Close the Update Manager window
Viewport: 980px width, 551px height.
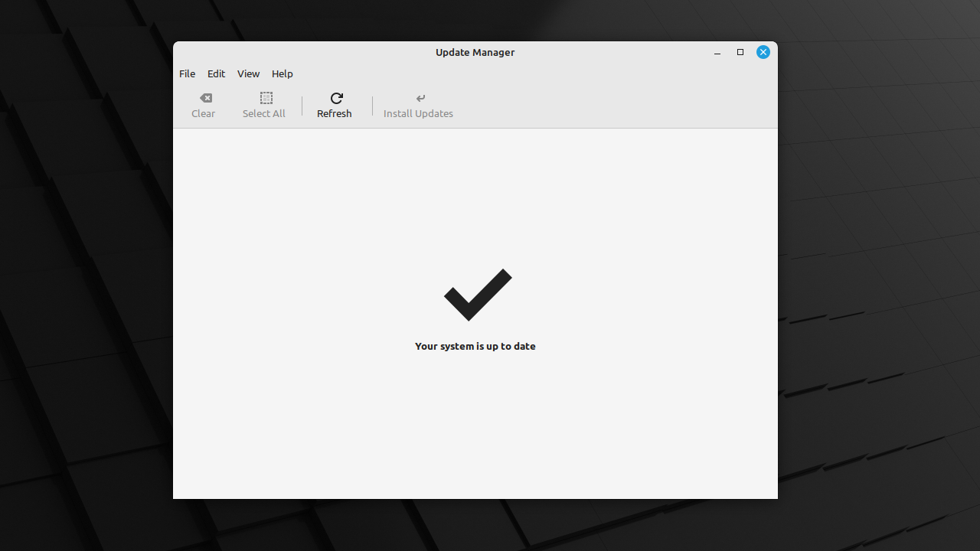point(763,52)
